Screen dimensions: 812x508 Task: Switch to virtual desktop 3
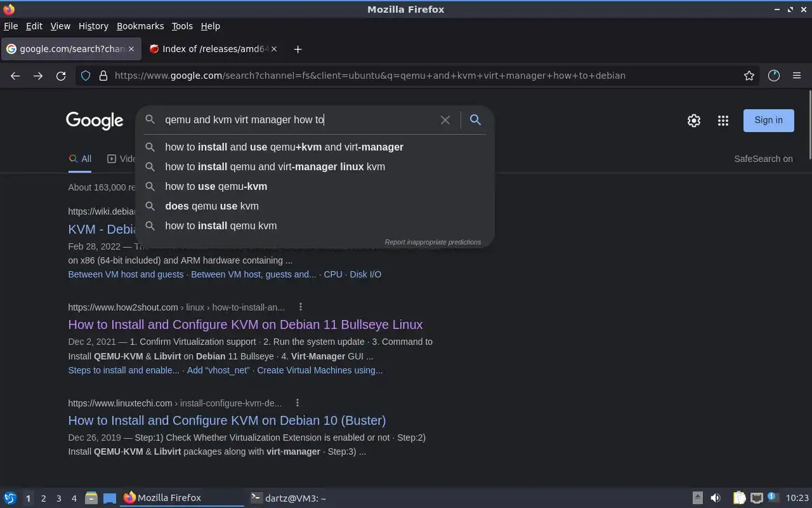[x=58, y=498]
